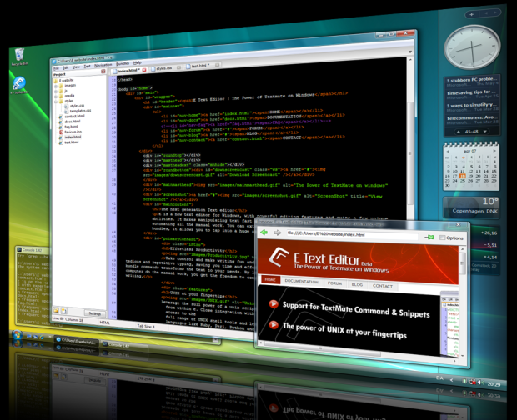Open the File menu in E editor
Viewport: 517px width, 420px height.
(56, 68)
